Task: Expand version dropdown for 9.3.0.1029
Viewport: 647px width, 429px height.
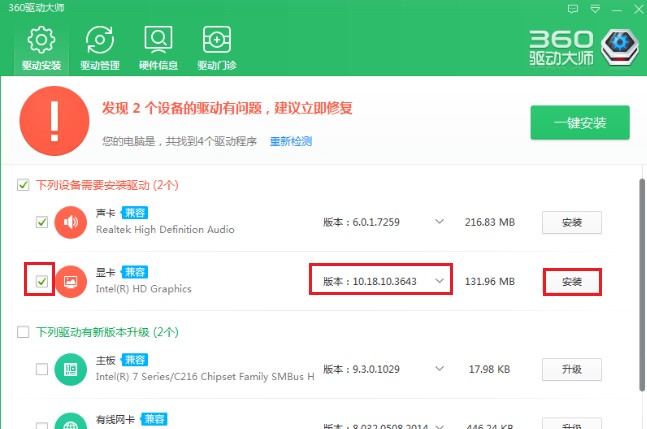Action: click(x=439, y=369)
